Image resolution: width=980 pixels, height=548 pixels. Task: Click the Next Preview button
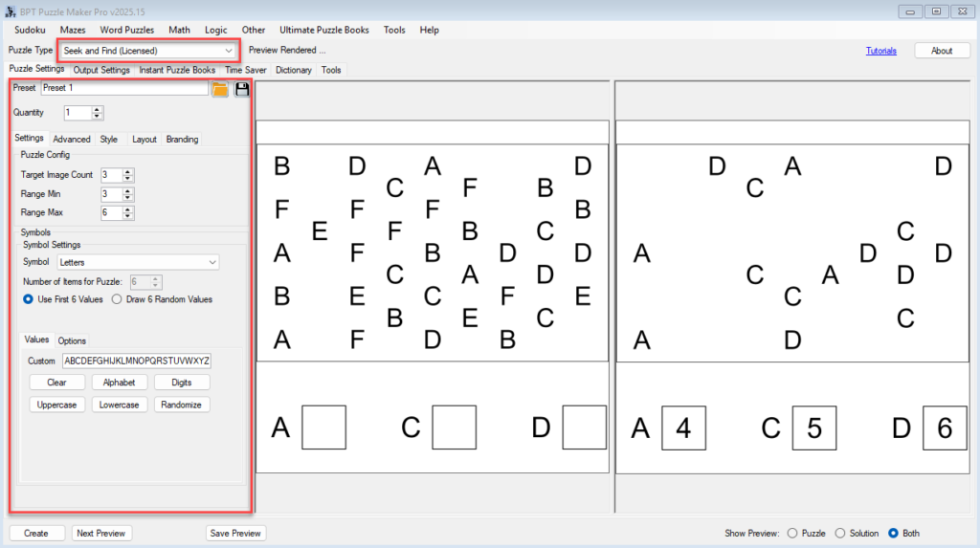[x=102, y=534]
